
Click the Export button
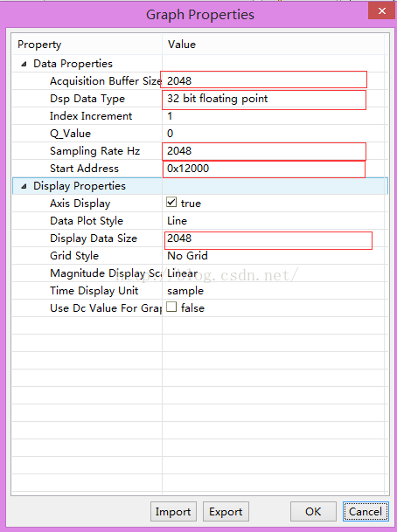(x=226, y=511)
